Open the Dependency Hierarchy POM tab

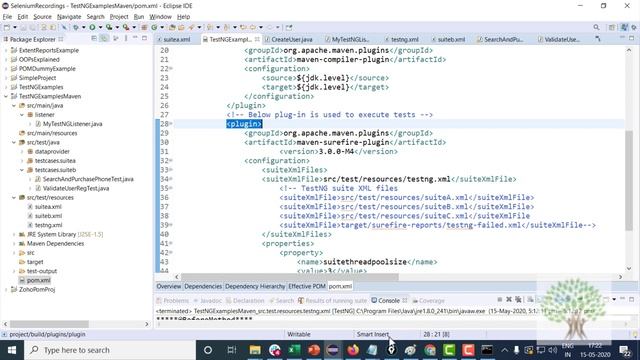point(255,287)
